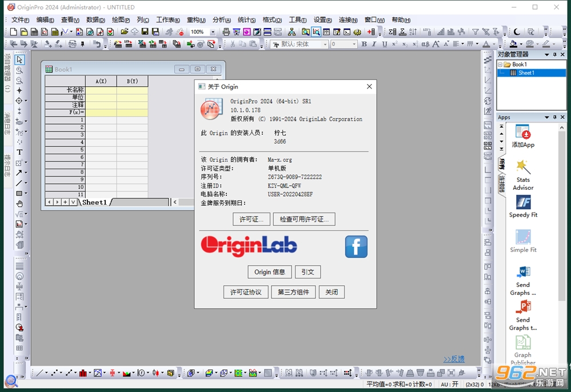571x392 pixels.
Task: Select the Pointer tool
Action: tap(19, 59)
